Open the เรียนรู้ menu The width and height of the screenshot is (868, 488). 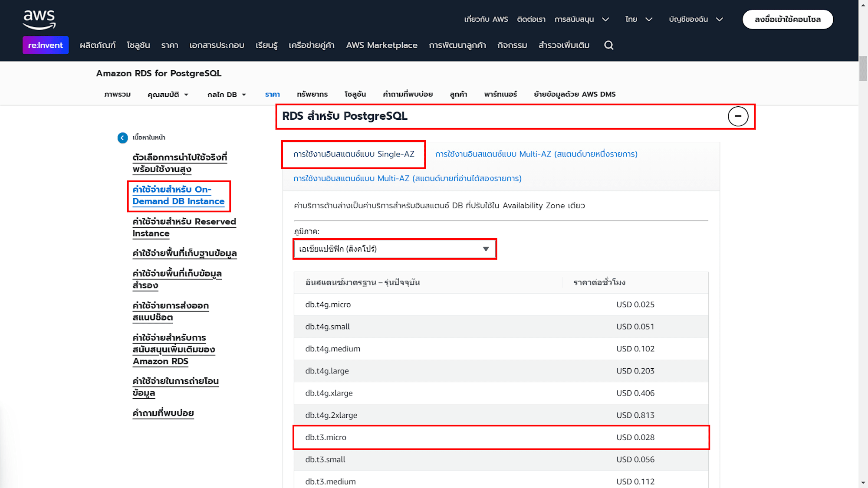coord(266,45)
